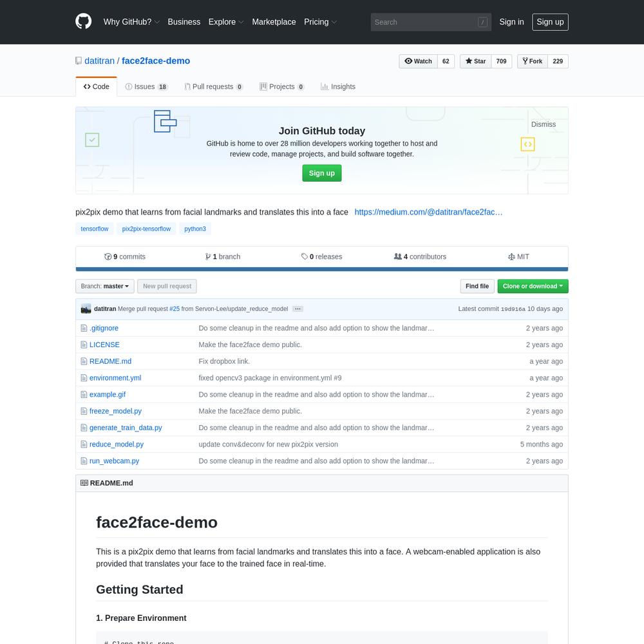Click Sign in in the header

tap(511, 22)
